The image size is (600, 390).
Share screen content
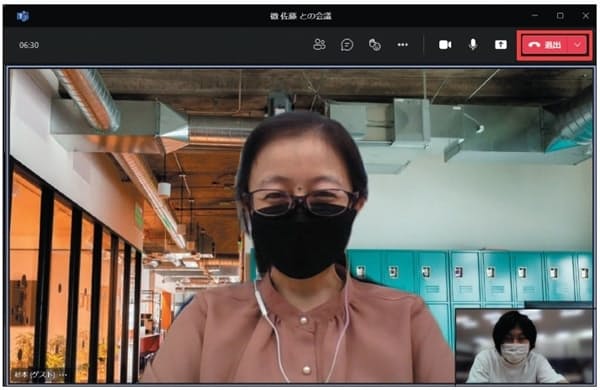[x=501, y=45]
